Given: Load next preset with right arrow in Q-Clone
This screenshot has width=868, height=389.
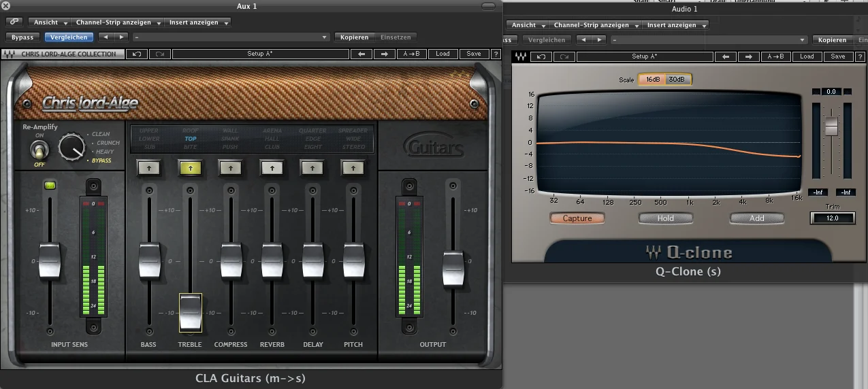Looking at the screenshot, I should pyautogui.click(x=748, y=56).
